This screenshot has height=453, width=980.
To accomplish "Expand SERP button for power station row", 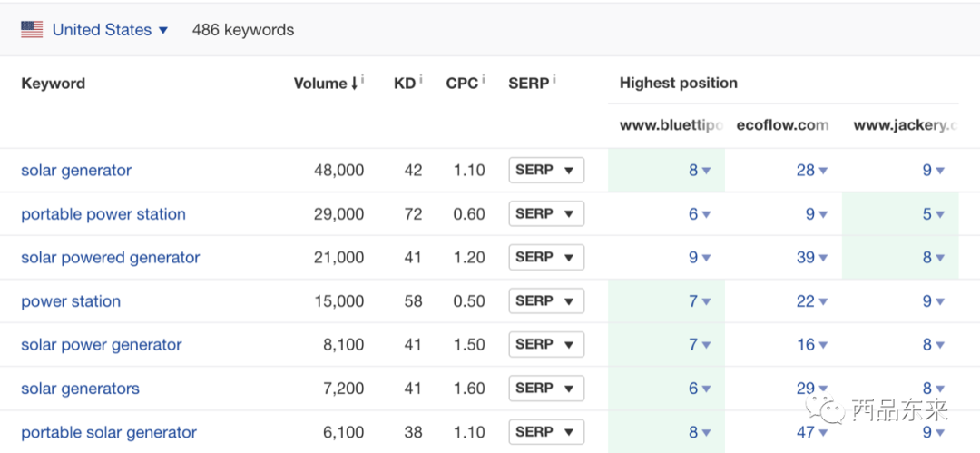I will [546, 301].
